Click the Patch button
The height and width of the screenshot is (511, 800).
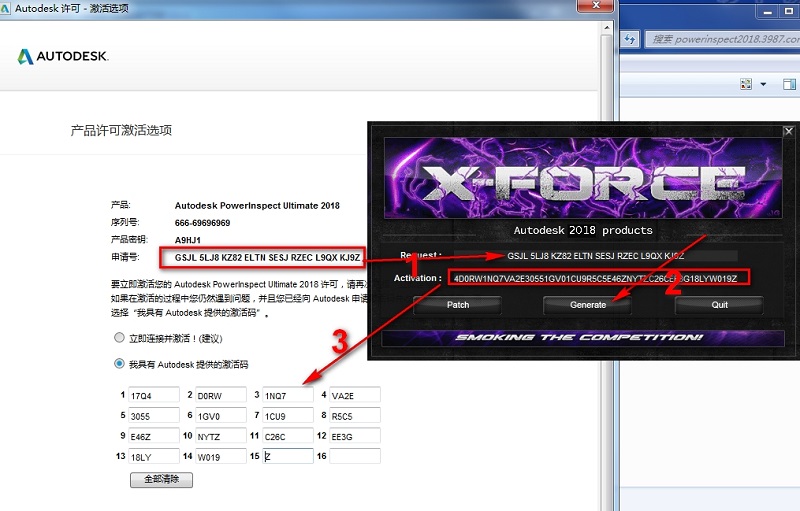tap(458, 305)
